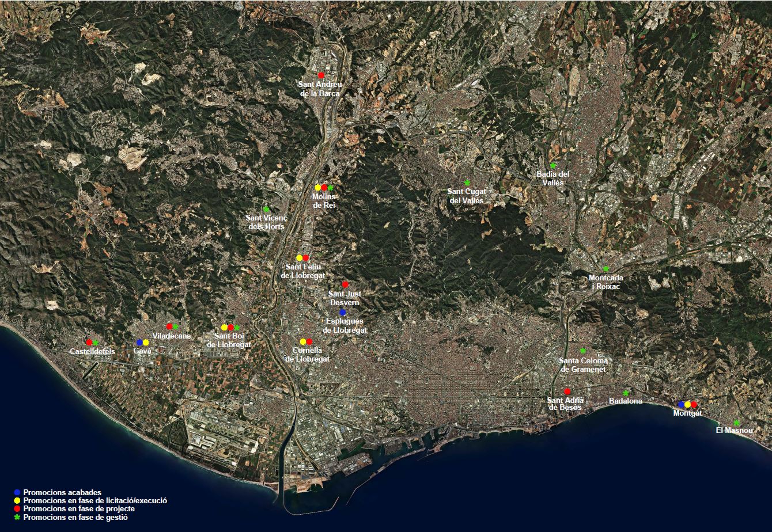Click the red marker above Sant Just Desvern
This screenshot has height=532, width=772.
click(x=345, y=284)
